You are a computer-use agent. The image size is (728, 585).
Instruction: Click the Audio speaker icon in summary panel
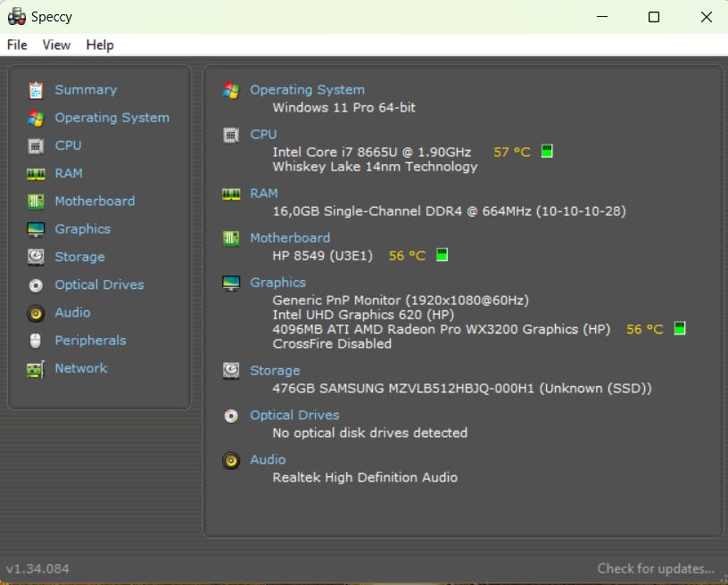click(231, 460)
